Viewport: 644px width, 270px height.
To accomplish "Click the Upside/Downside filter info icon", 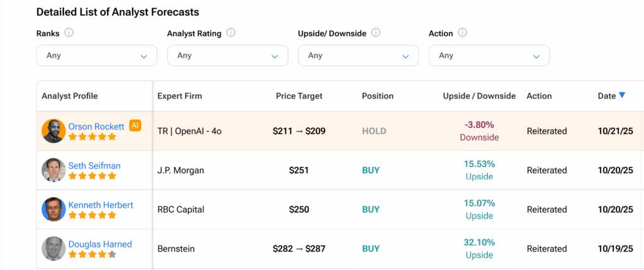I will [x=376, y=33].
